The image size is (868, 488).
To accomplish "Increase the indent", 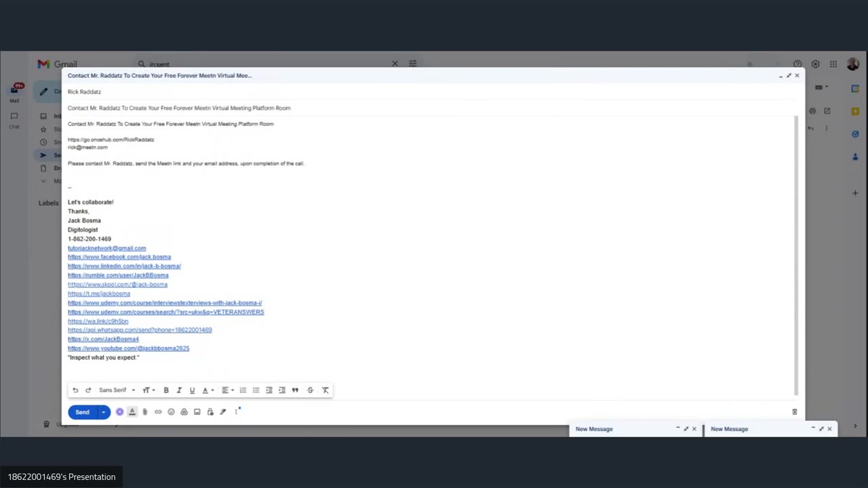I will tap(282, 390).
